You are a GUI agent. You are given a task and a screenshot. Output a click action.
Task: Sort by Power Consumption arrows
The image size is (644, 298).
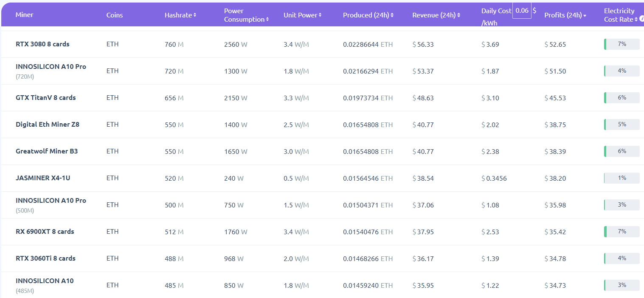pyautogui.click(x=267, y=20)
